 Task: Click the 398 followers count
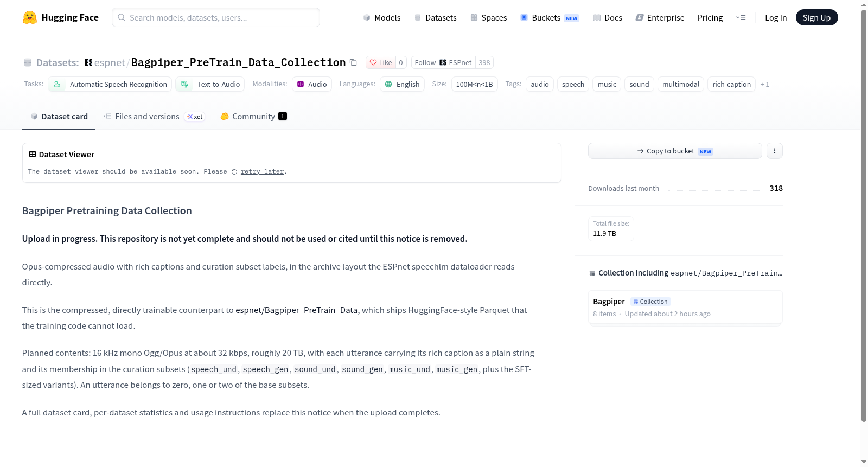pos(484,62)
